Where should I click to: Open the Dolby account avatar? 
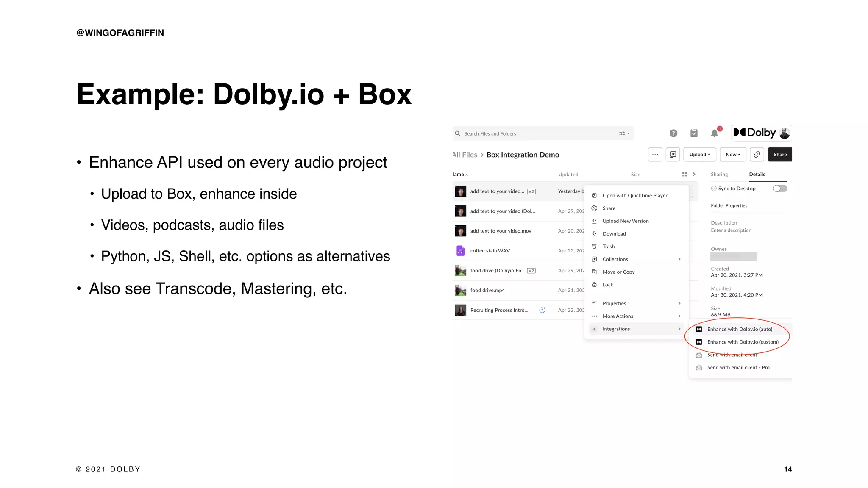tap(785, 133)
